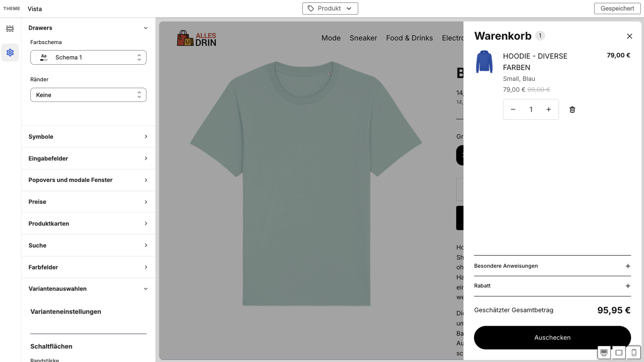Image resolution: width=644 pixels, height=362 pixels.
Task: Switch to desktop preview icon
Action: click(604, 353)
